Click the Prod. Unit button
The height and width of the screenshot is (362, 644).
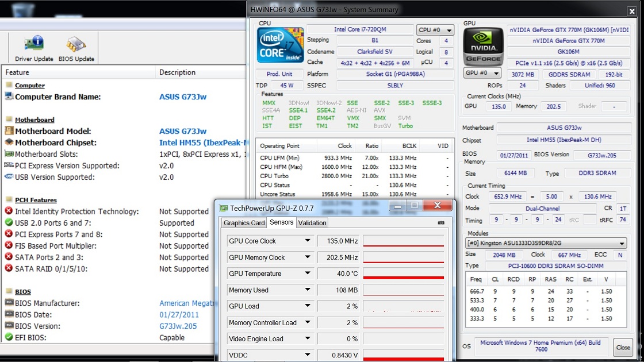279,74
